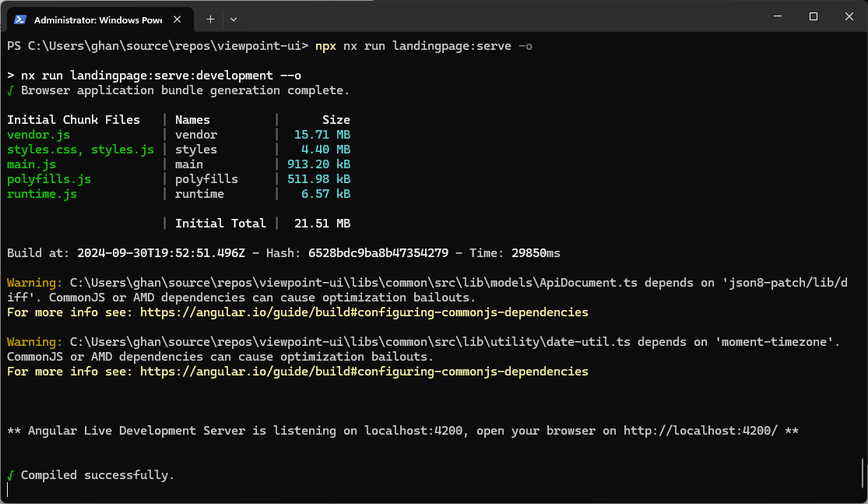This screenshot has width=868, height=504.
Task: Click the PowerShell icon on the tab
Action: [21, 19]
